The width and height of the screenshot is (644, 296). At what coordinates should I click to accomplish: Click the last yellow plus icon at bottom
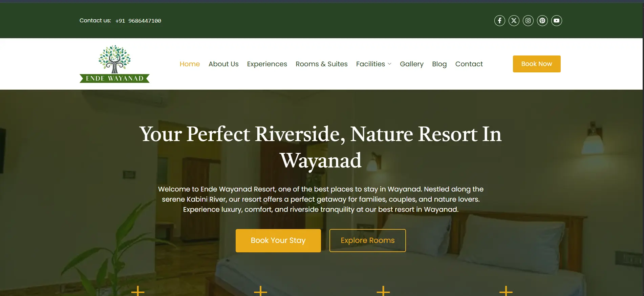click(x=506, y=291)
